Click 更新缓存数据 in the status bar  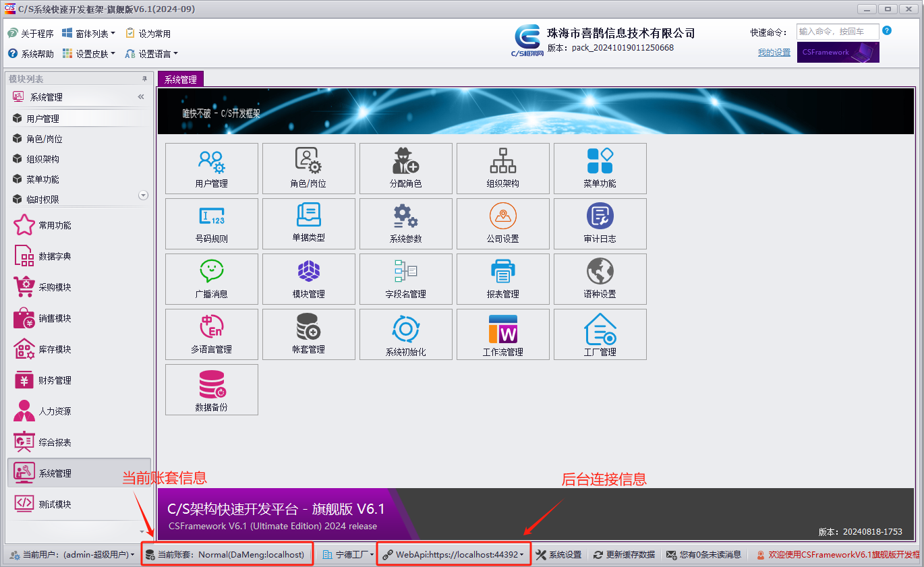click(624, 554)
